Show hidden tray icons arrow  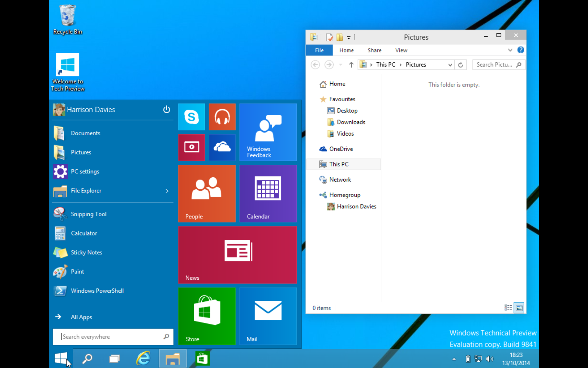coord(454,359)
